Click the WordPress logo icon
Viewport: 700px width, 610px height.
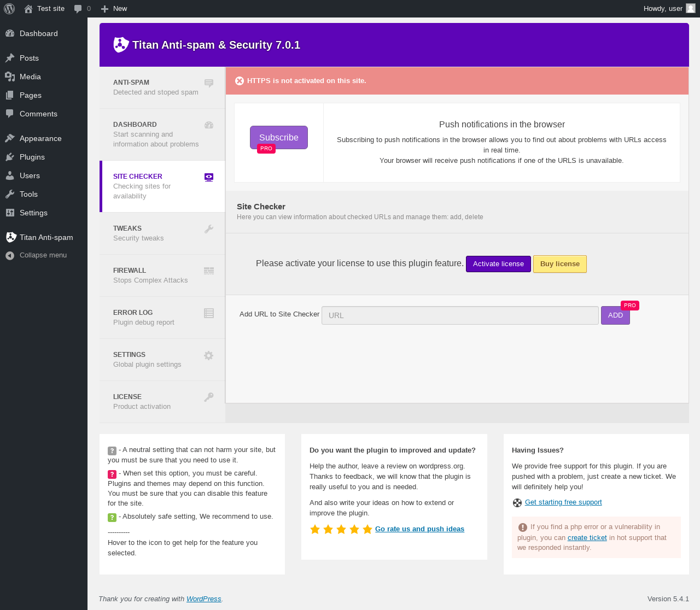9,9
